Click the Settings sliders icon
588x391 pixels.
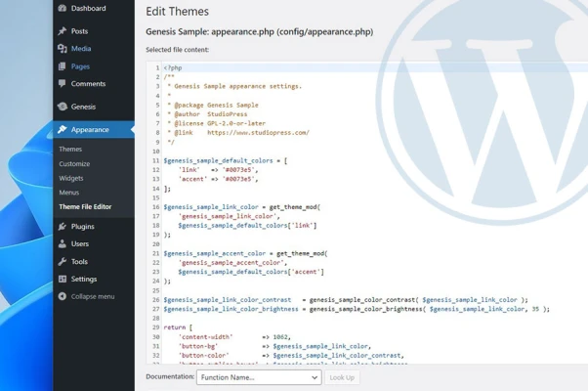63,279
